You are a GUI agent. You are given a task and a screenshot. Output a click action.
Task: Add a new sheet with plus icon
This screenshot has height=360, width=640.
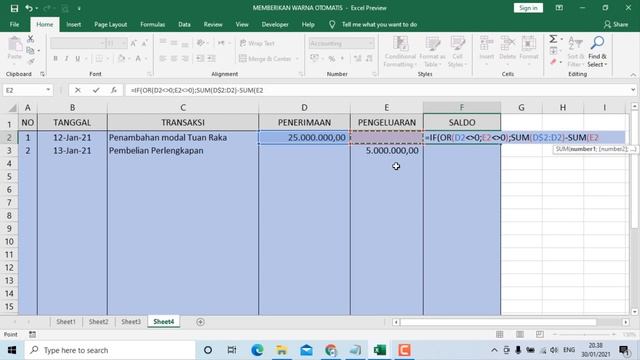[200, 322]
